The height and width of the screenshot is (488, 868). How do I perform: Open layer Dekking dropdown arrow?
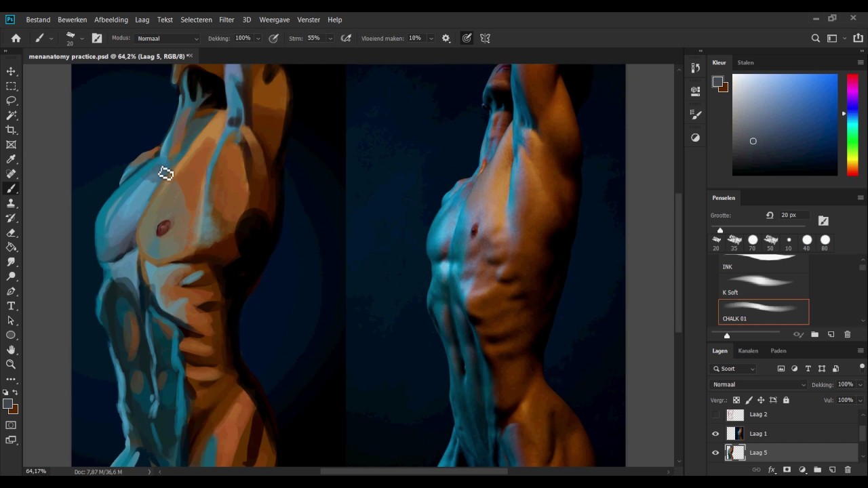click(x=861, y=385)
